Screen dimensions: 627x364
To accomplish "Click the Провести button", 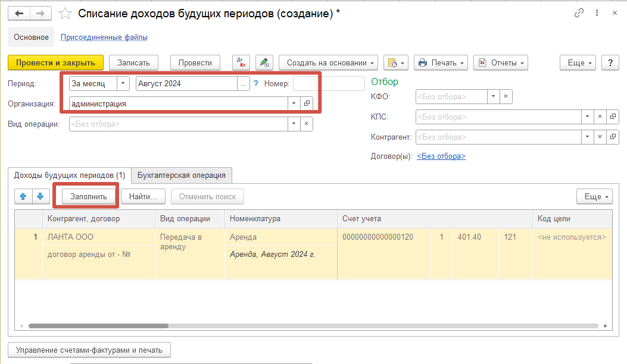I will click(195, 62).
